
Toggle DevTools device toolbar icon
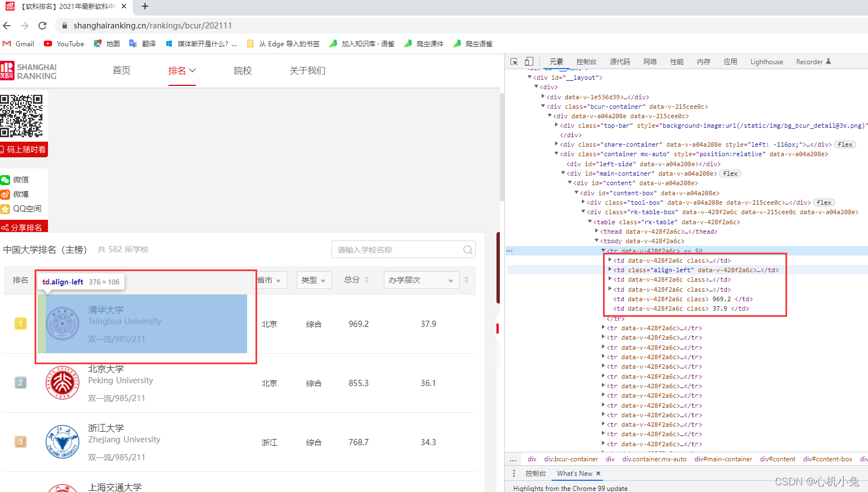click(529, 61)
